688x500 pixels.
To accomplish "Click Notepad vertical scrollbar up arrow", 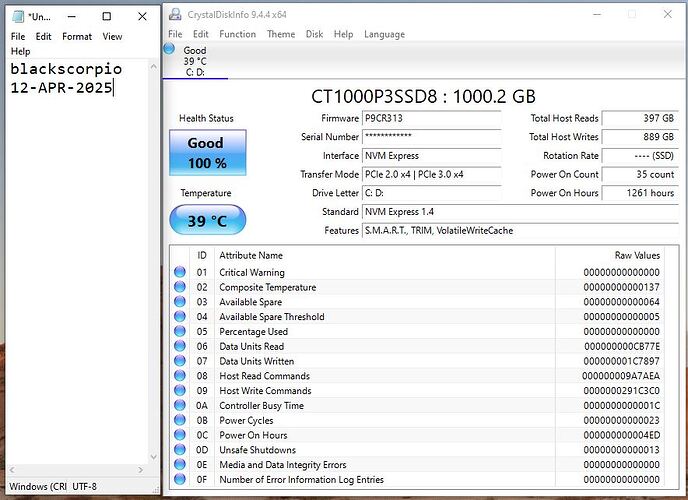I will click(x=153, y=67).
